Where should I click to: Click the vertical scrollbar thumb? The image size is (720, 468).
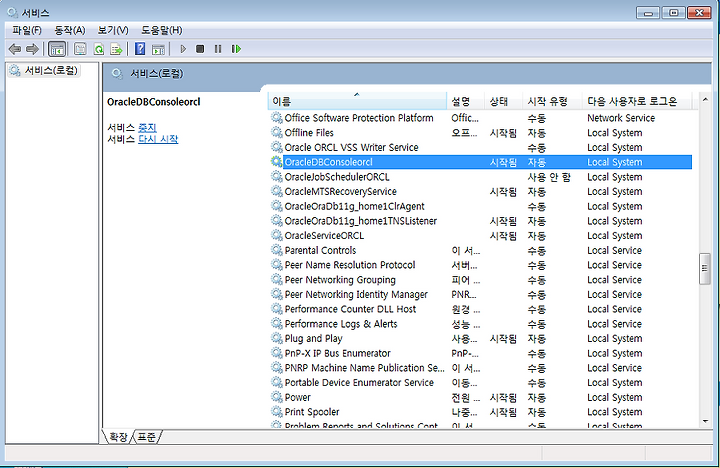click(x=705, y=269)
